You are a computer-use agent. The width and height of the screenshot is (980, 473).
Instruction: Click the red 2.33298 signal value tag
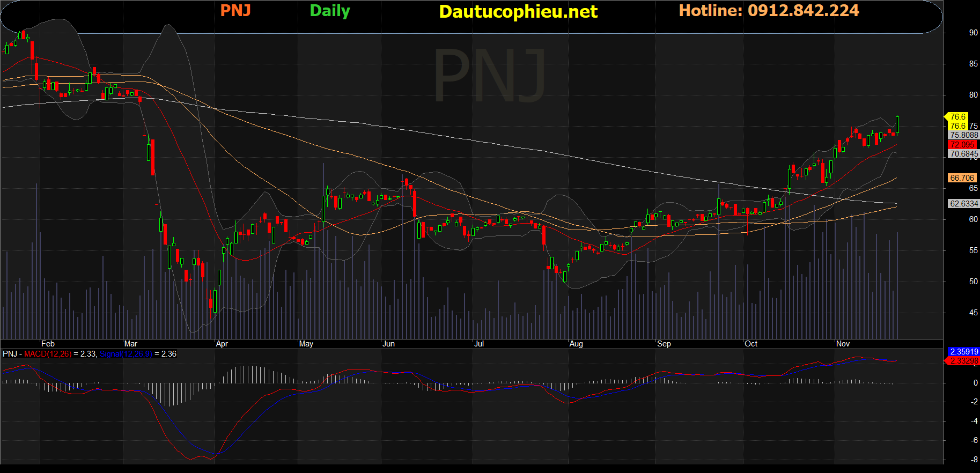click(963, 361)
